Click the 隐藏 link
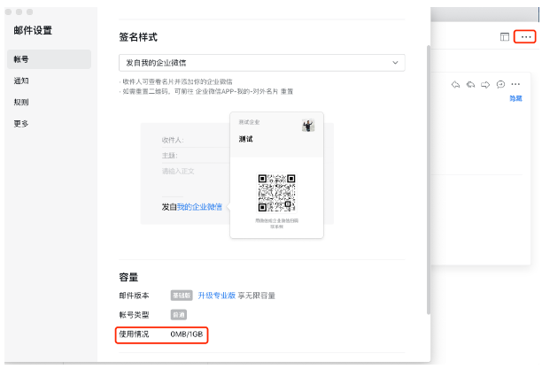 [515, 98]
